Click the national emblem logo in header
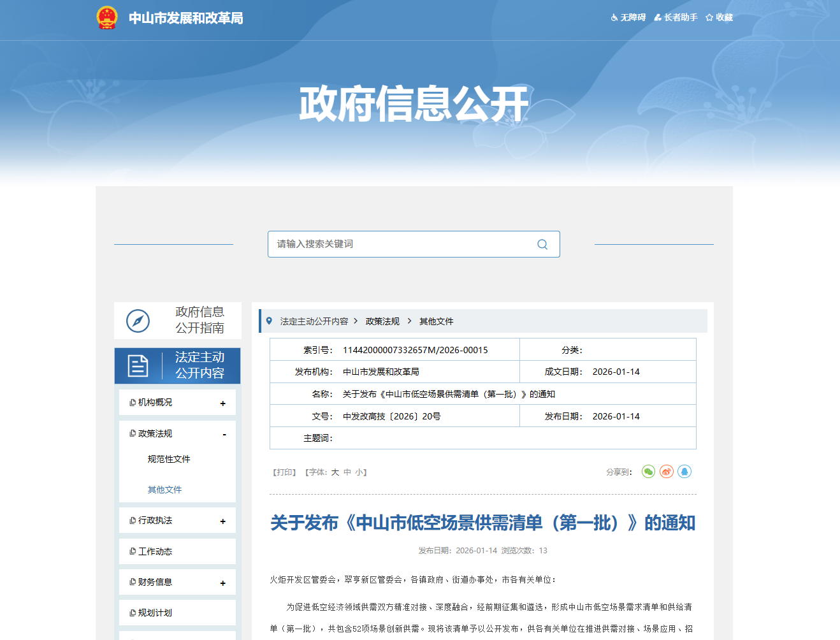Image resolution: width=840 pixels, height=640 pixels. click(x=107, y=17)
